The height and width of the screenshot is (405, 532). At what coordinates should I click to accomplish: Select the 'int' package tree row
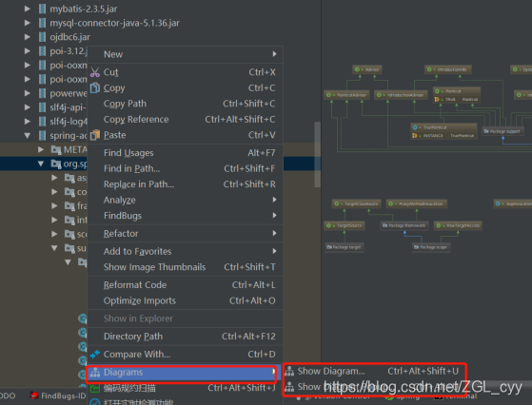[44, 220]
